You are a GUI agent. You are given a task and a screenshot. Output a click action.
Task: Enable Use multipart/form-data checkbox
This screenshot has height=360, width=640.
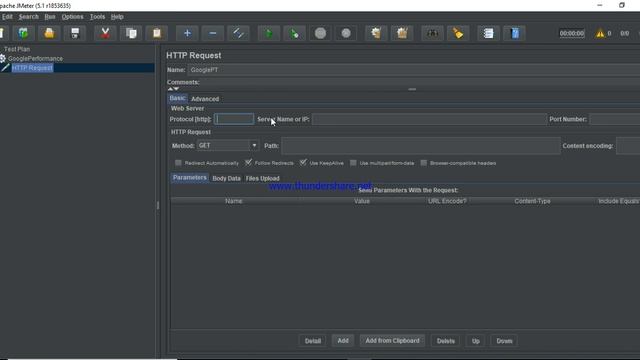353,163
